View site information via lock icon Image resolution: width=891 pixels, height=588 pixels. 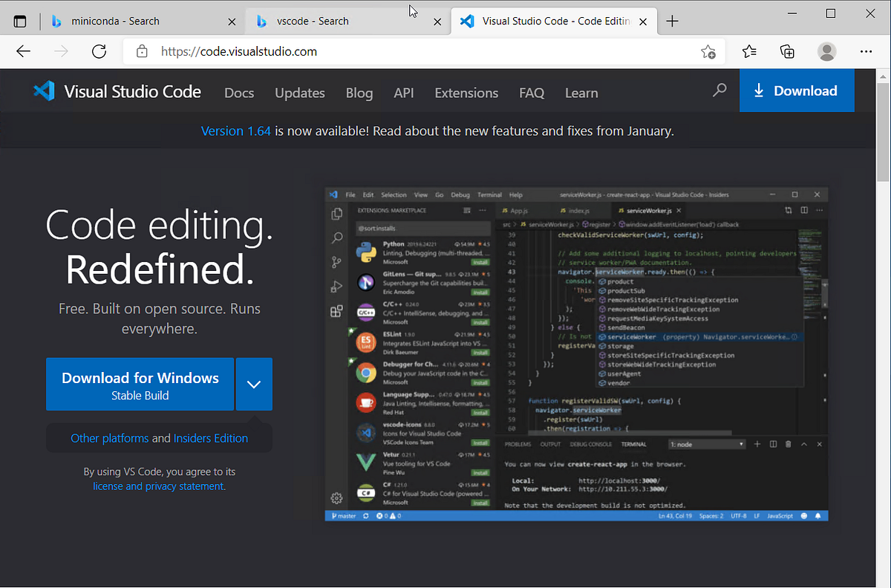pyautogui.click(x=142, y=51)
